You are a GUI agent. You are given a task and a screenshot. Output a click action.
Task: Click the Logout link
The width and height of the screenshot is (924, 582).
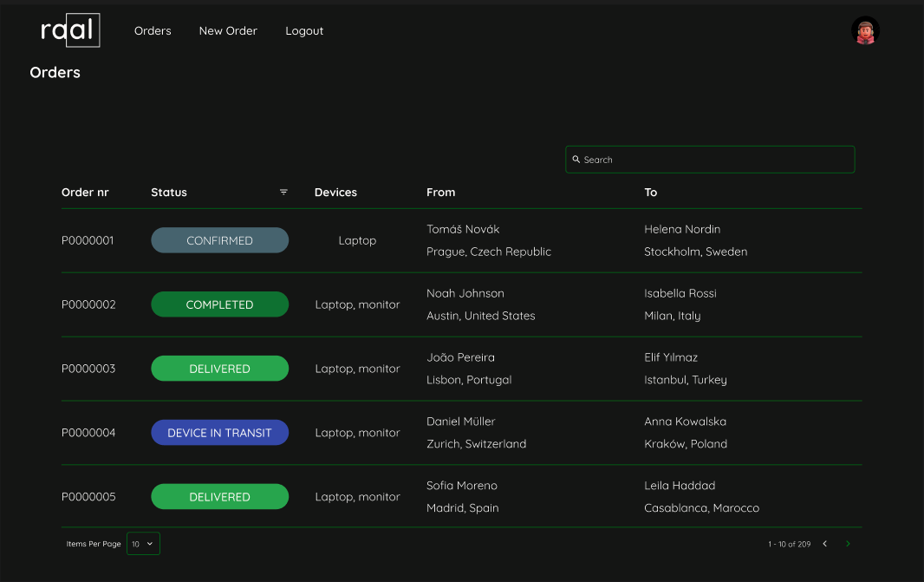(x=304, y=31)
